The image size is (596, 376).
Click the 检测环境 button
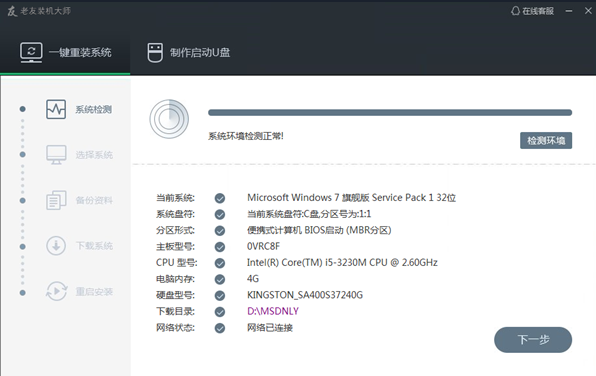546,141
